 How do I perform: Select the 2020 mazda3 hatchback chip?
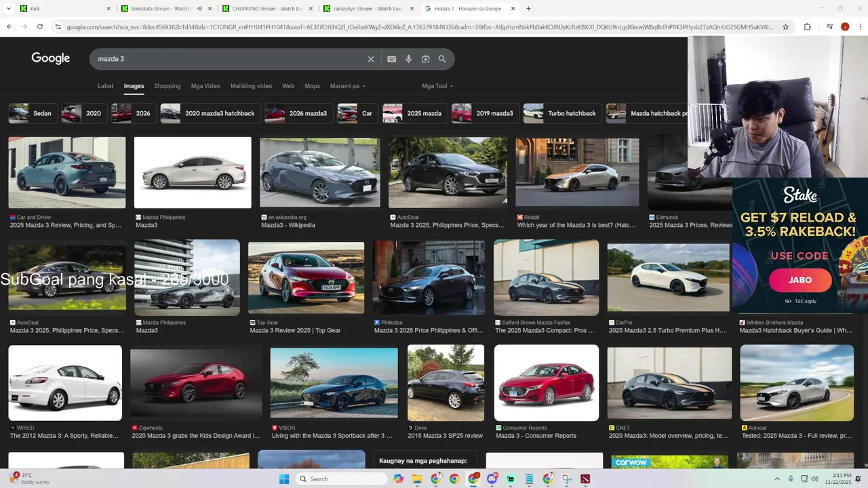[210, 113]
